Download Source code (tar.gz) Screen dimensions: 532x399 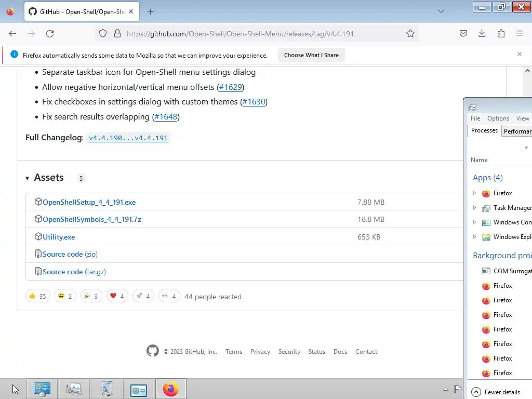click(x=74, y=272)
